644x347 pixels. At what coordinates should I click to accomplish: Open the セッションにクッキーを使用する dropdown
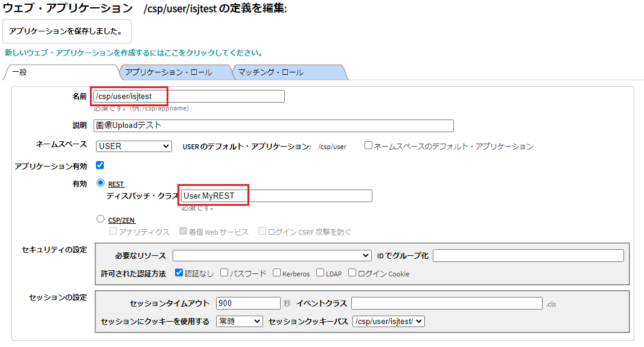click(x=239, y=321)
